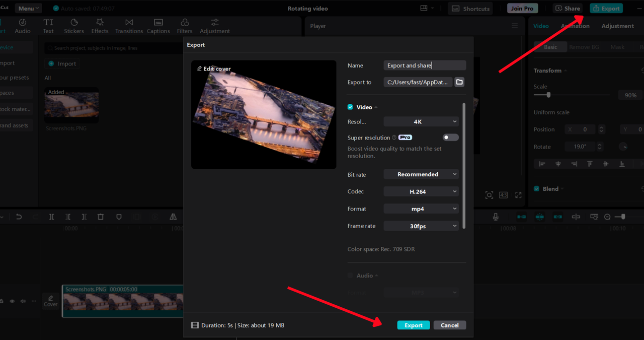Click the 4:3 aspect ratio icon in player

coord(503,195)
